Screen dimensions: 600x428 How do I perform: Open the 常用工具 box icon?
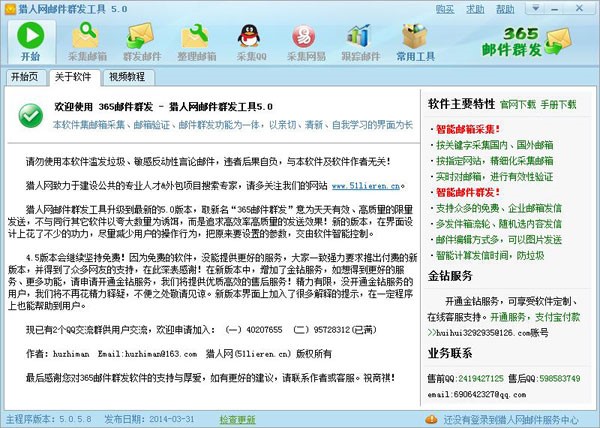coord(415,41)
